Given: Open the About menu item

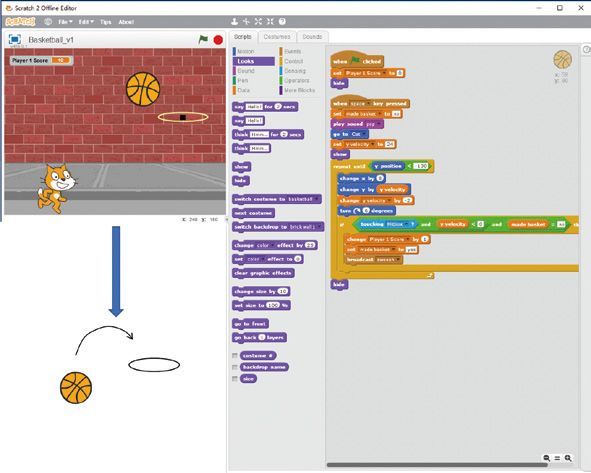Looking at the screenshot, I should [126, 22].
